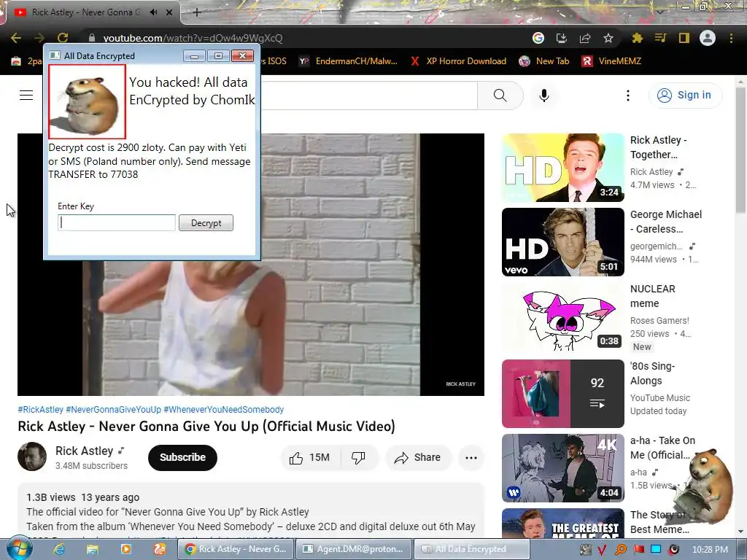
Task: Click the Share button under video
Action: 417,458
